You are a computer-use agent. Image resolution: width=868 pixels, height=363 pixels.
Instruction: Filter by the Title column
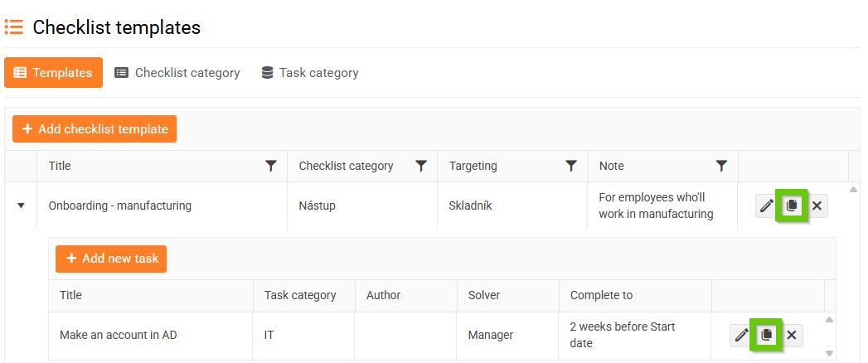[x=270, y=167]
